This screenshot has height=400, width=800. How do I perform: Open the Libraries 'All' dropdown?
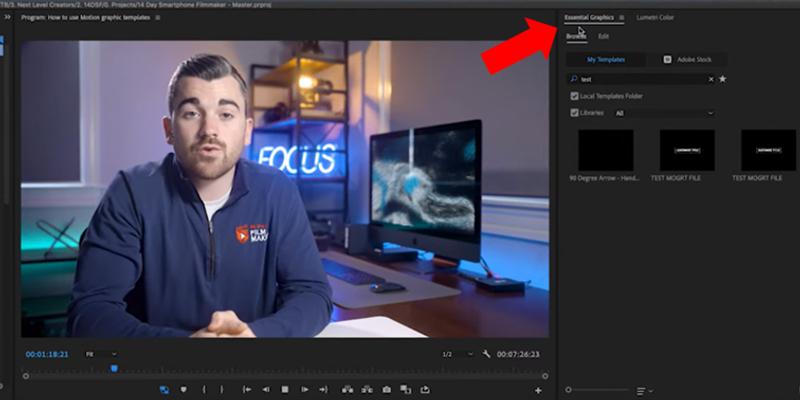point(664,113)
